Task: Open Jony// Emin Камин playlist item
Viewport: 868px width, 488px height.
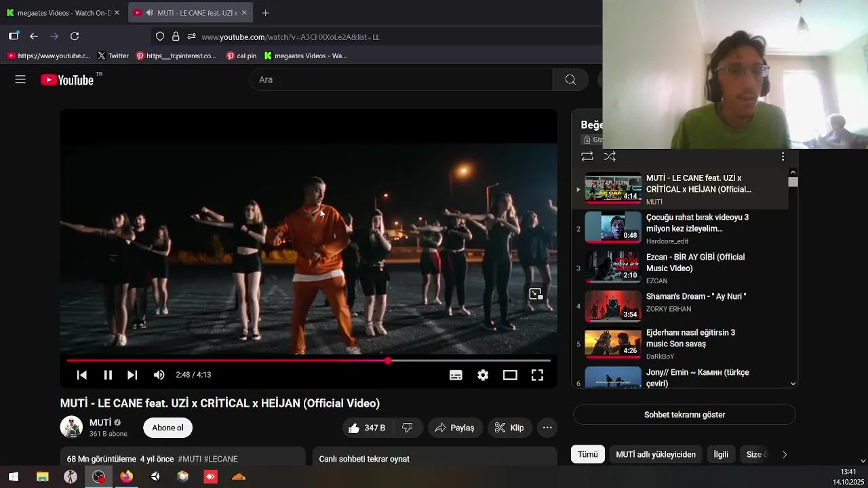Action: pos(680,377)
